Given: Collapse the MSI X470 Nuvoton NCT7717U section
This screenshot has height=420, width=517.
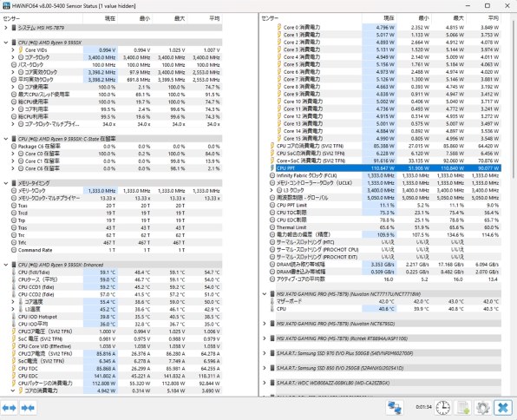Looking at the screenshot, I should (265, 293).
